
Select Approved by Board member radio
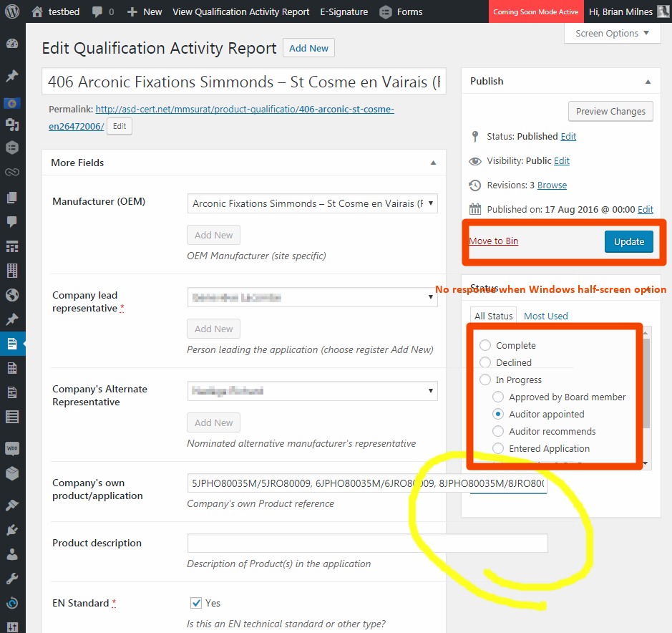498,397
